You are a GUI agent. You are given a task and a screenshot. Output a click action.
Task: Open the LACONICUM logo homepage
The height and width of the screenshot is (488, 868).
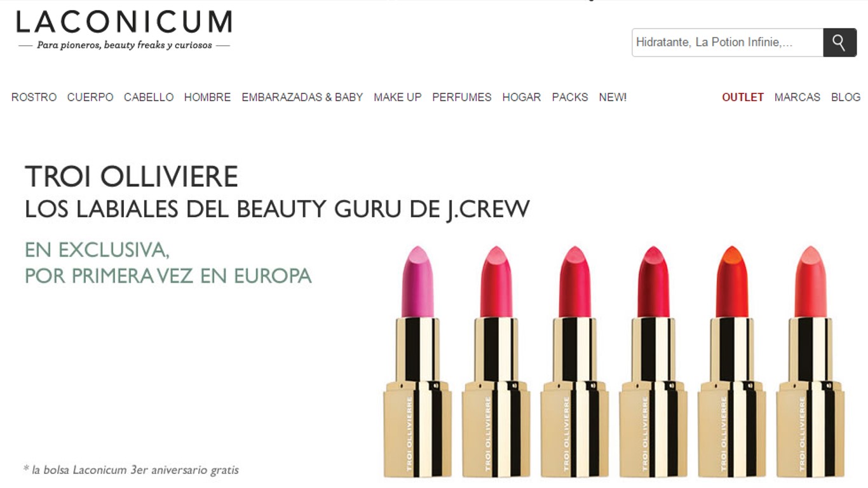click(x=124, y=30)
